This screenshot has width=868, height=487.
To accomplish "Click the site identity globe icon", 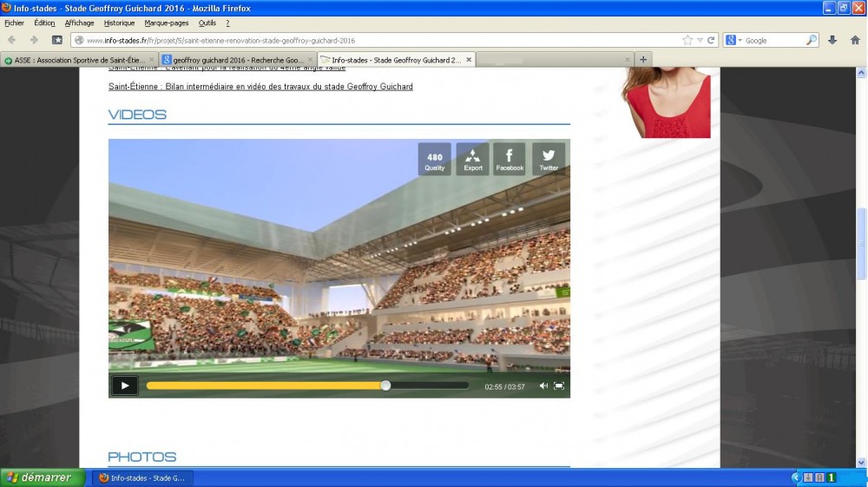I will 79,40.
